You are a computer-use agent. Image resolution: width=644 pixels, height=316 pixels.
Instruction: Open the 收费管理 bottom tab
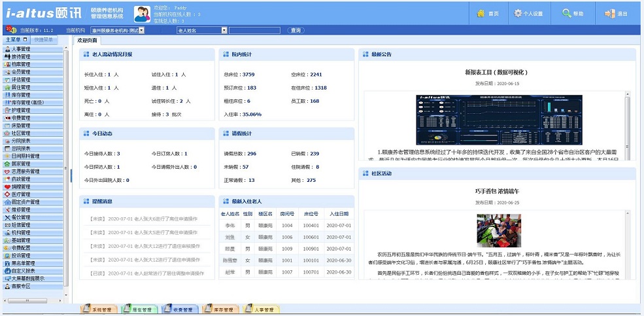pyautogui.click(x=178, y=309)
